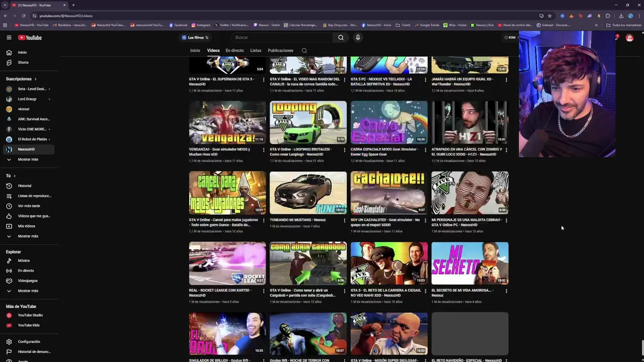644x362 pixels.
Task: Search within channel using magnifier icon
Action: pyautogui.click(x=304, y=50)
